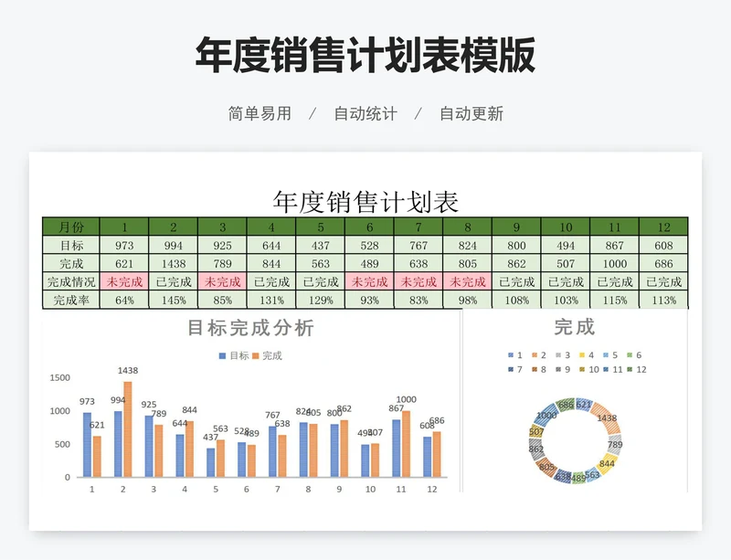Click the 已完成 status cell for month 12
The height and width of the screenshot is (560, 731).
[664, 281]
